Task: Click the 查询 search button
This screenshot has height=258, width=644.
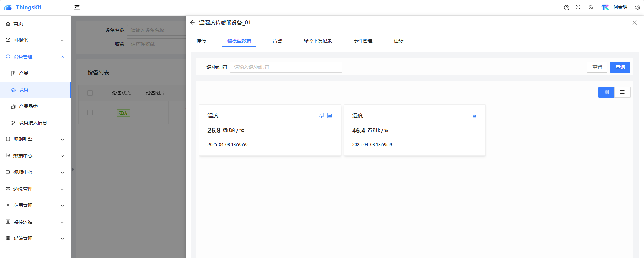Action: click(x=620, y=67)
